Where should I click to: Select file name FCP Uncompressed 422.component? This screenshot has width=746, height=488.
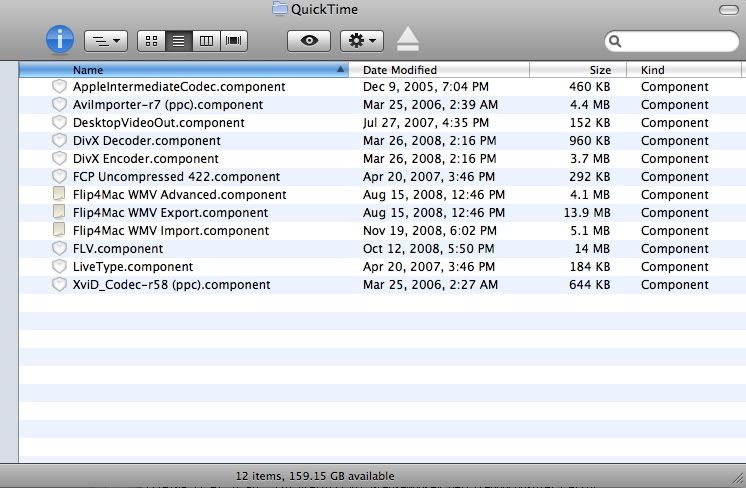[x=177, y=177]
